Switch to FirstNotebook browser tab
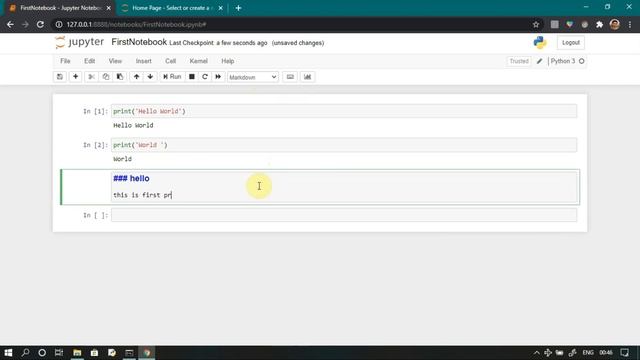 tap(60, 8)
